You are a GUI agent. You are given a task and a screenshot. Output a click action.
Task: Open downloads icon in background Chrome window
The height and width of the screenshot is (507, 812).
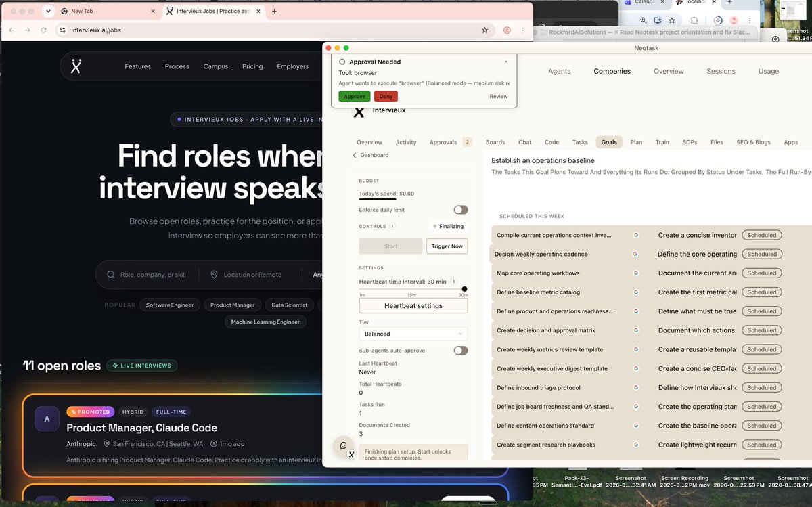(x=719, y=21)
